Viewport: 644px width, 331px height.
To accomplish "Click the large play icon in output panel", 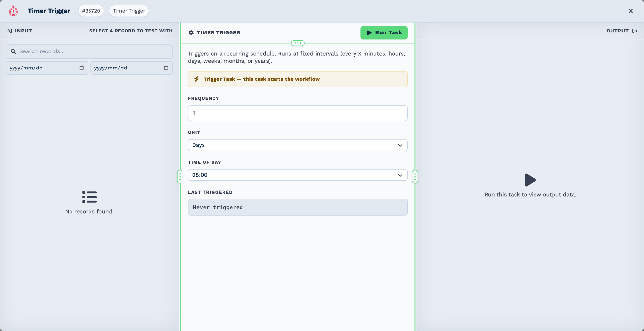I will pos(530,180).
